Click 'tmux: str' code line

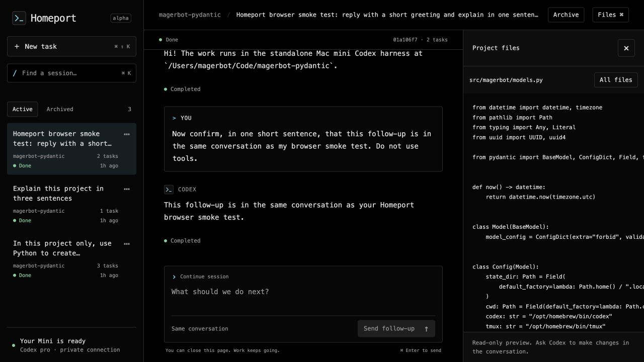tap(545, 327)
